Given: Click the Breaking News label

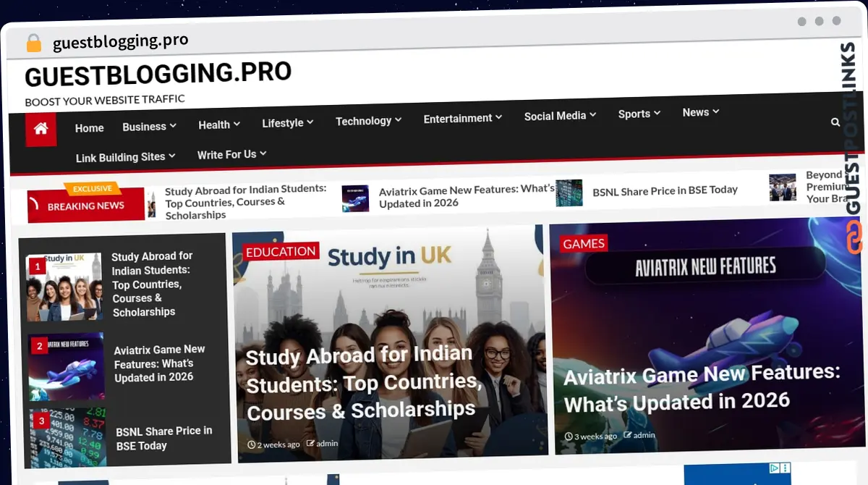Looking at the screenshot, I should pyautogui.click(x=86, y=206).
